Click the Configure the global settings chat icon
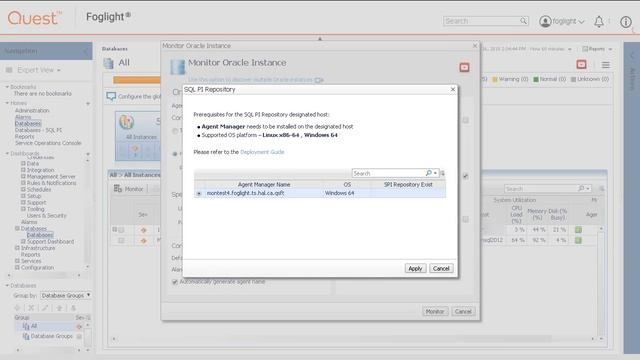This screenshot has width=640, height=360. 111,96
